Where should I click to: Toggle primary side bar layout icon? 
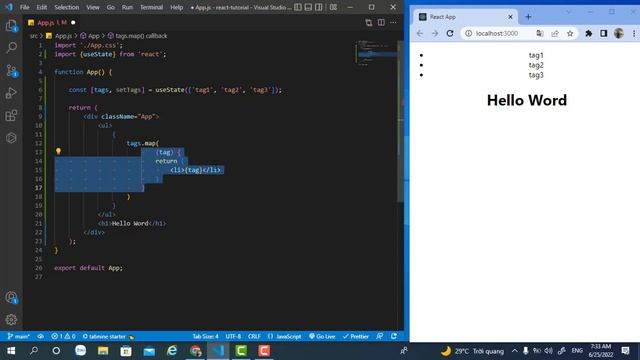tap(298, 7)
